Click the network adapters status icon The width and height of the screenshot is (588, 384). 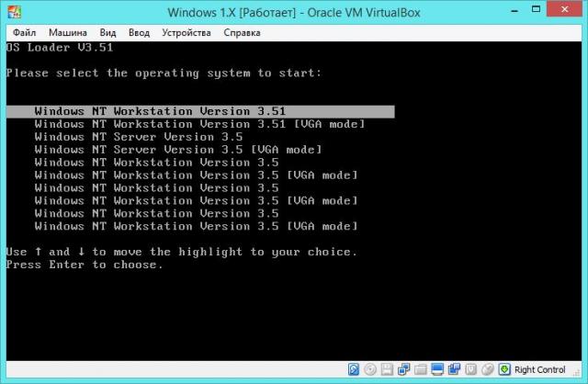403,369
